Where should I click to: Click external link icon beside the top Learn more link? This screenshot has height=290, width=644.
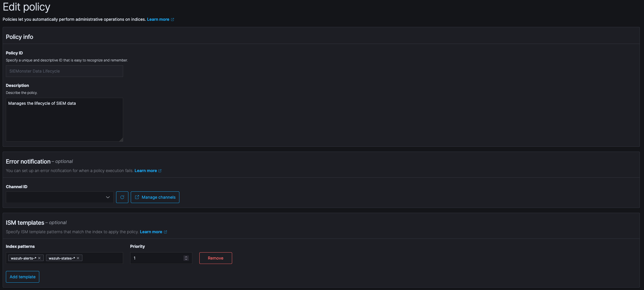click(x=172, y=20)
